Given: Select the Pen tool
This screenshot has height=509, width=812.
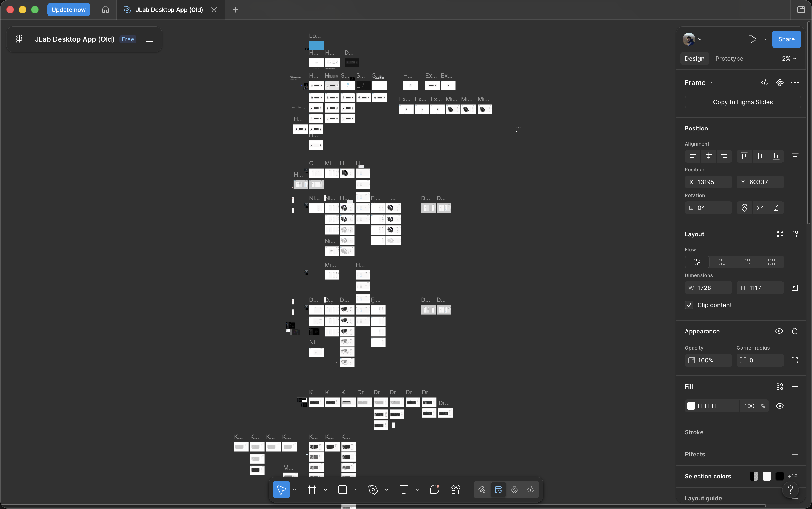Looking at the screenshot, I should click(x=373, y=489).
